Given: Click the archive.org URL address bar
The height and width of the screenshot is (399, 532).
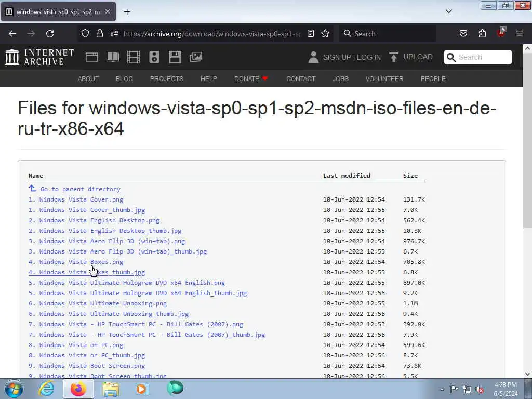Looking at the screenshot, I should click(212, 34).
